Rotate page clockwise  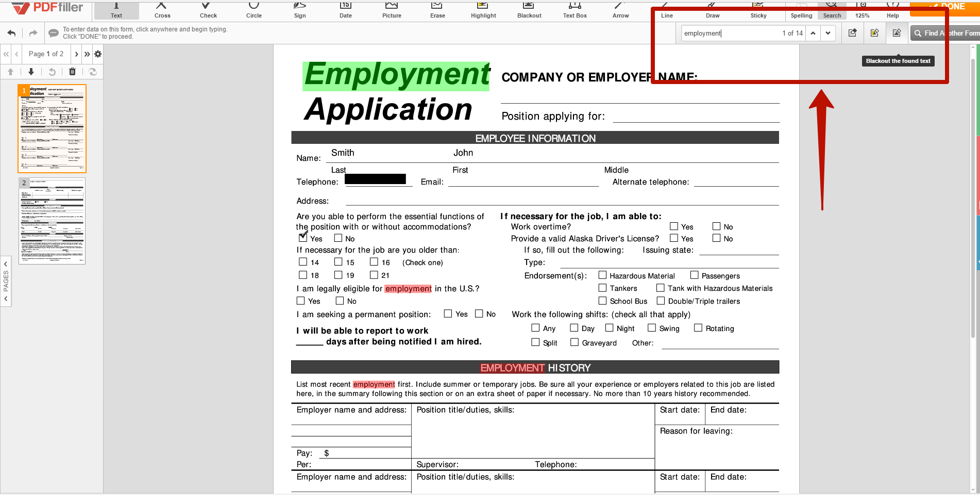(x=93, y=72)
